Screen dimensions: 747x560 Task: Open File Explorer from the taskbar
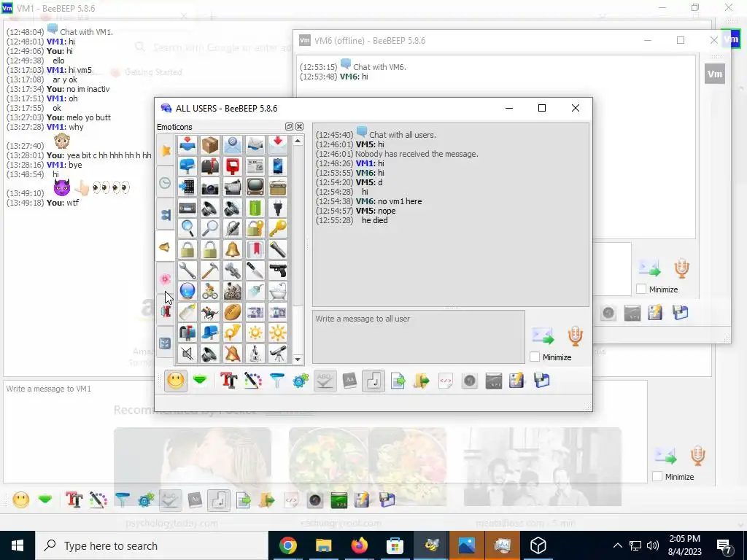(x=323, y=545)
